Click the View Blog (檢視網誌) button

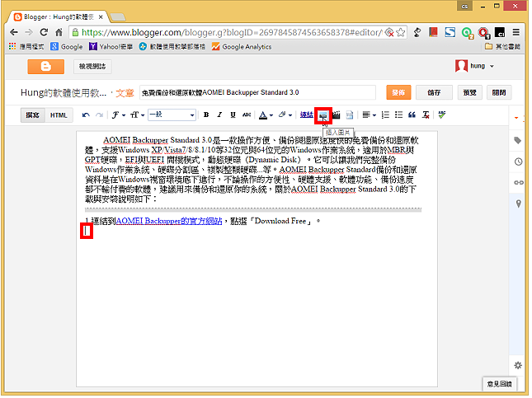click(x=92, y=67)
